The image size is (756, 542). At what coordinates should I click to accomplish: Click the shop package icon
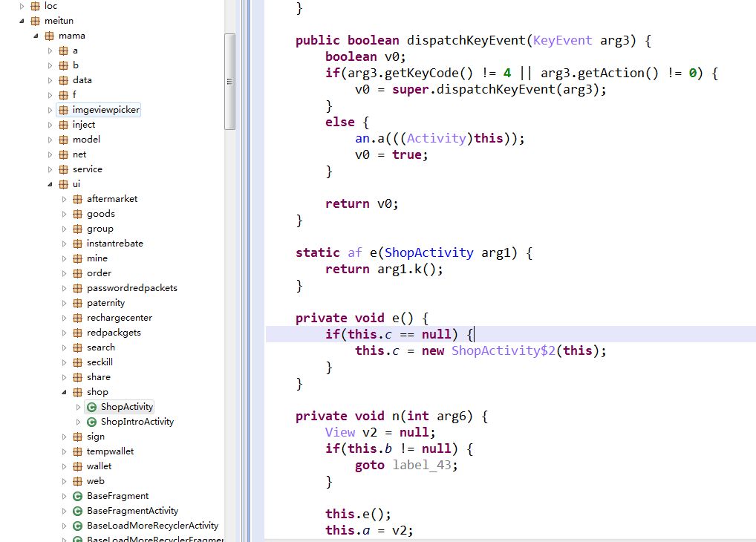[x=77, y=392]
